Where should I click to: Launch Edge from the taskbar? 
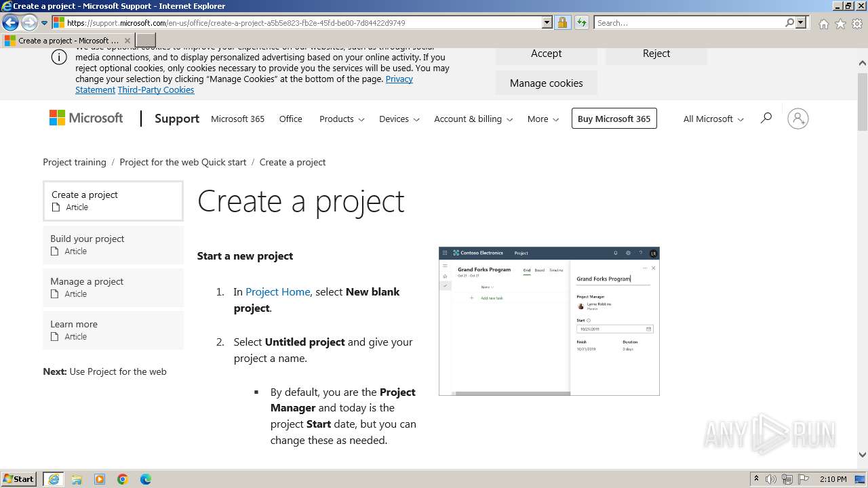(146, 479)
